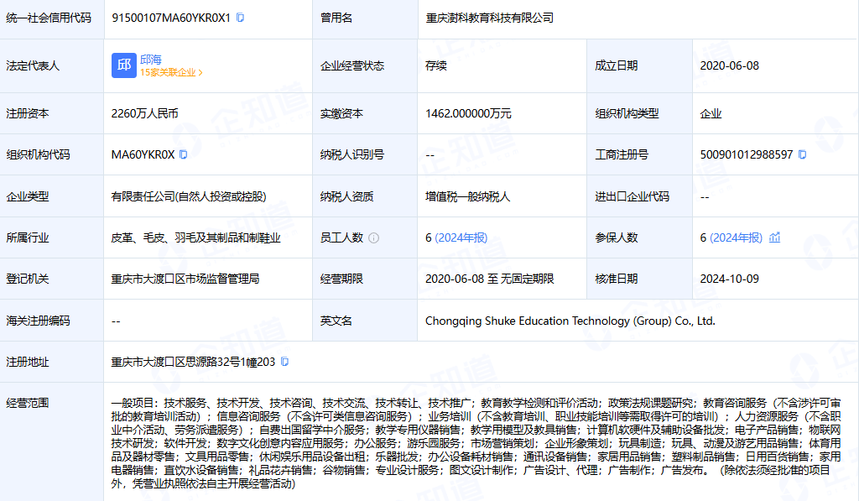859x501 pixels.
Task: Click the info icon beside 员工人数
Action: (x=374, y=238)
